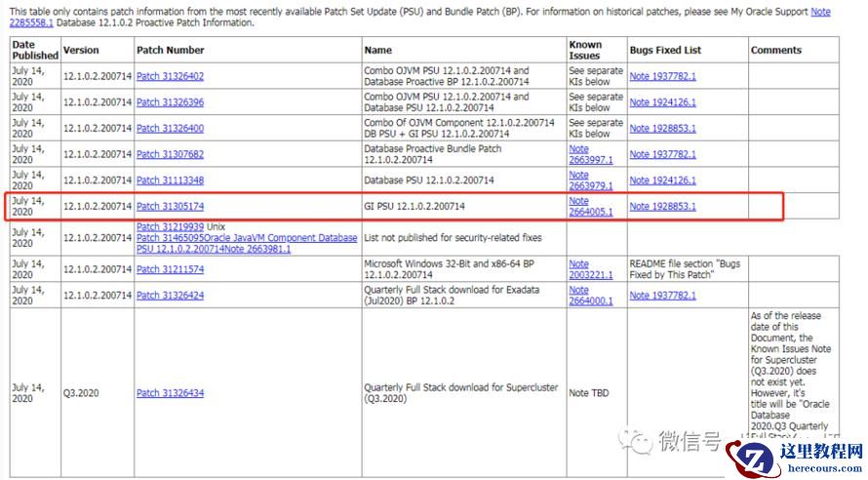Image resolution: width=868 pixels, height=480 pixels.
Task: Click 'July 14, 2020' date in Patch 31326434 row
Action: 28,393
